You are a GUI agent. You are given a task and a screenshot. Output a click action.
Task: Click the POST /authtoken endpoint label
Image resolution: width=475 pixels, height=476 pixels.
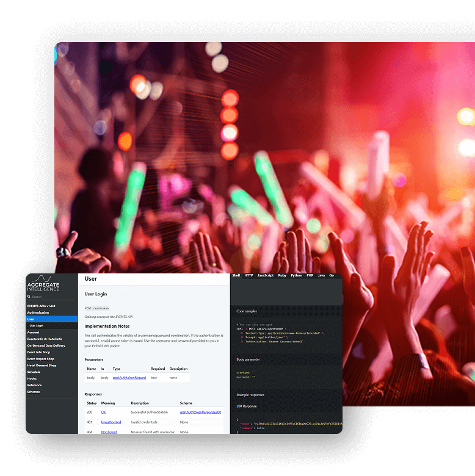coord(97,308)
